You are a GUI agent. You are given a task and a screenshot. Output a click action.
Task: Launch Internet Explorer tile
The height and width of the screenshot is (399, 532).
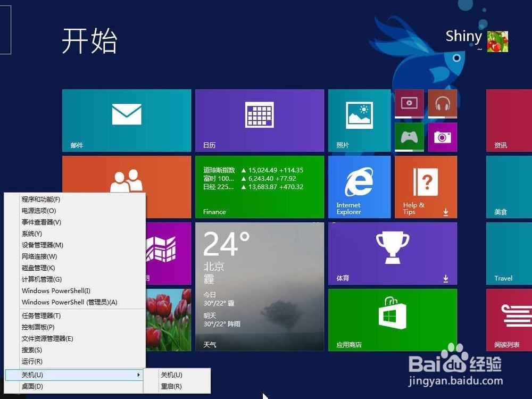tap(359, 187)
